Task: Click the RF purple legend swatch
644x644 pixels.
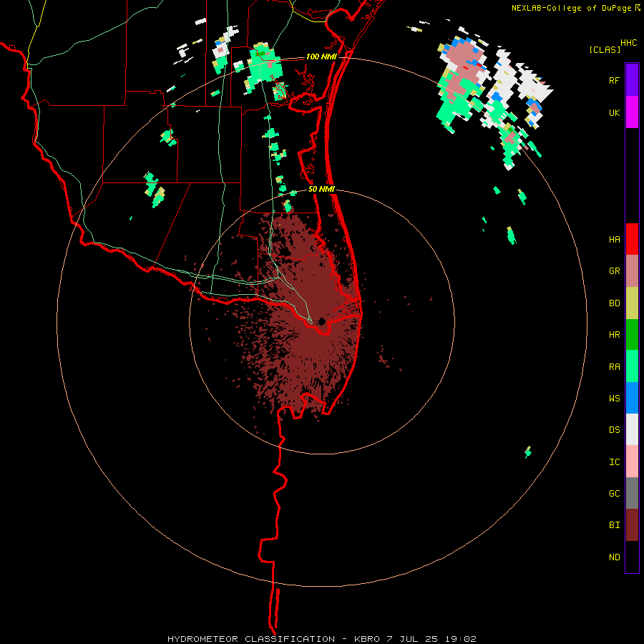Action: click(632, 80)
